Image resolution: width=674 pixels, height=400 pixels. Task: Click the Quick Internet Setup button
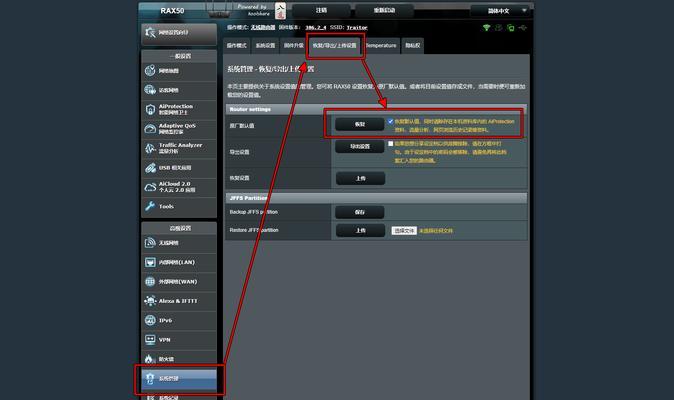click(179, 33)
